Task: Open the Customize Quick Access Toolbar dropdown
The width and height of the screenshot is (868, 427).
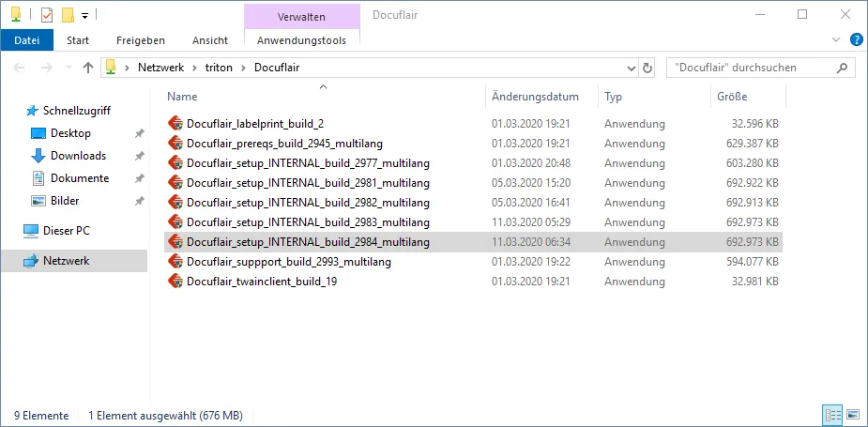Action: pyautogui.click(x=84, y=15)
